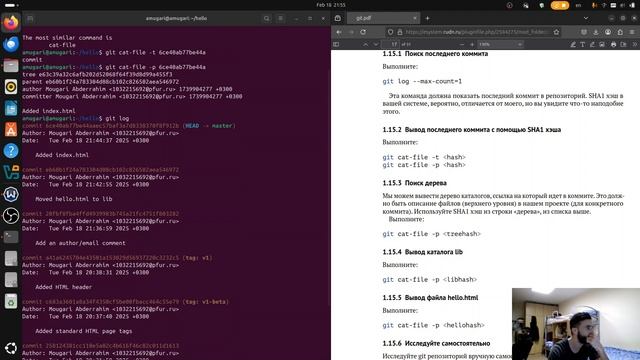Viewport: 640px width, 360px height.
Task: Select the PDF add text tool
Action: point(583,44)
